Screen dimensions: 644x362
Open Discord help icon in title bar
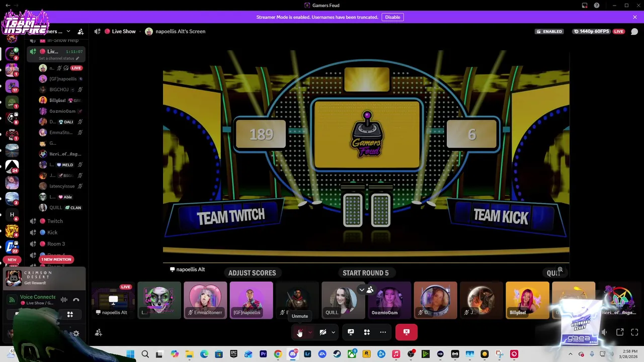tap(597, 6)
